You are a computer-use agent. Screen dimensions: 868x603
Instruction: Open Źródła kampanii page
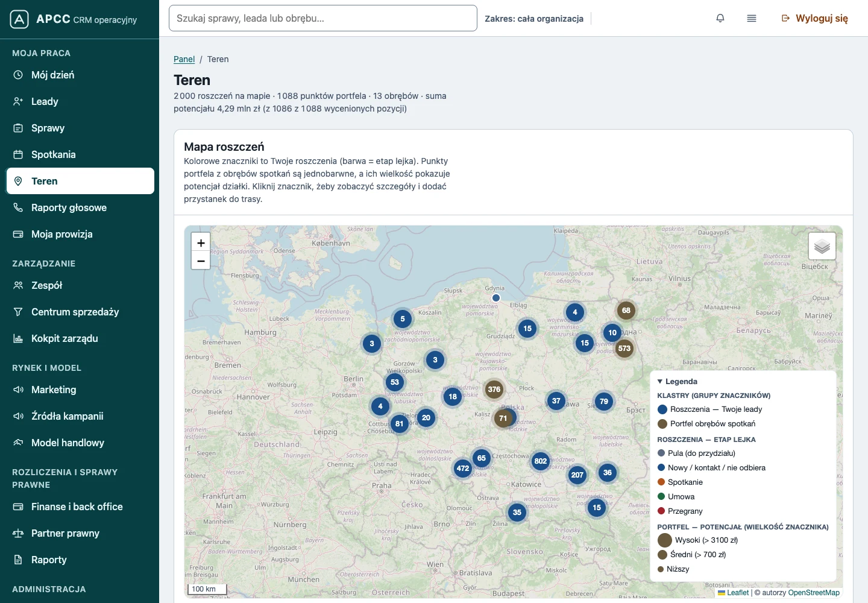[x=80, y=416]
